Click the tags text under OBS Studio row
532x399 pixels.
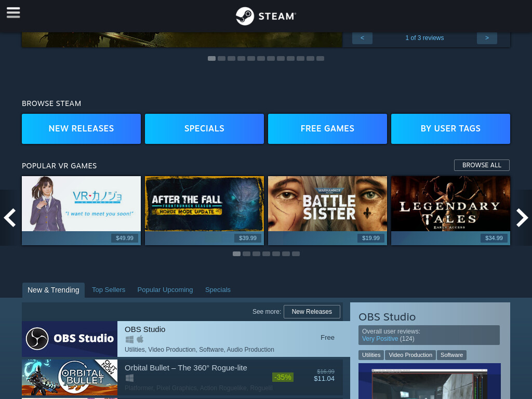tap(199, 350)
